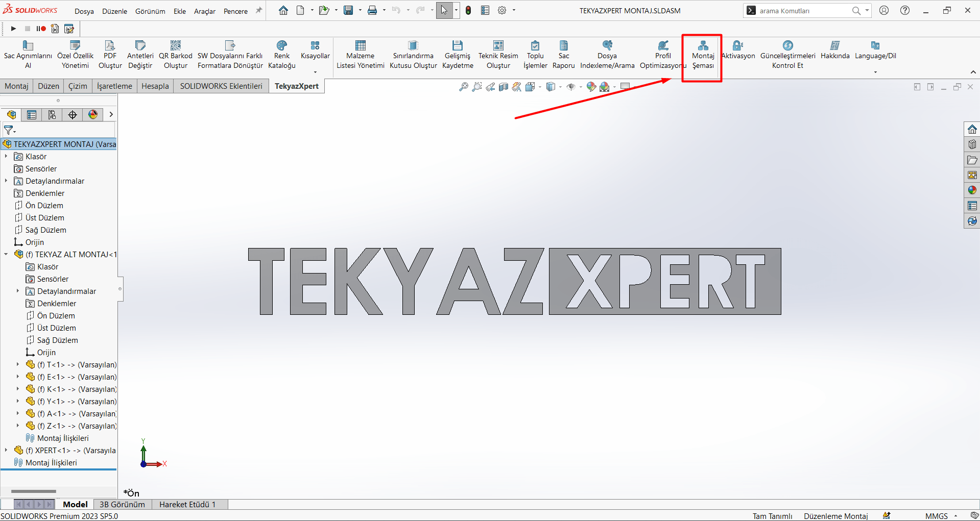Open Gelişmiş Kaydetme tool

click(x=458, y=55)
